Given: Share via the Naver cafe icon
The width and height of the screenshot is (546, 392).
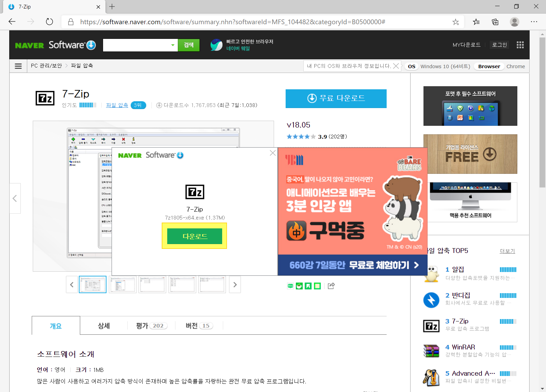Looking at the screenshot, I should [299, 286].
